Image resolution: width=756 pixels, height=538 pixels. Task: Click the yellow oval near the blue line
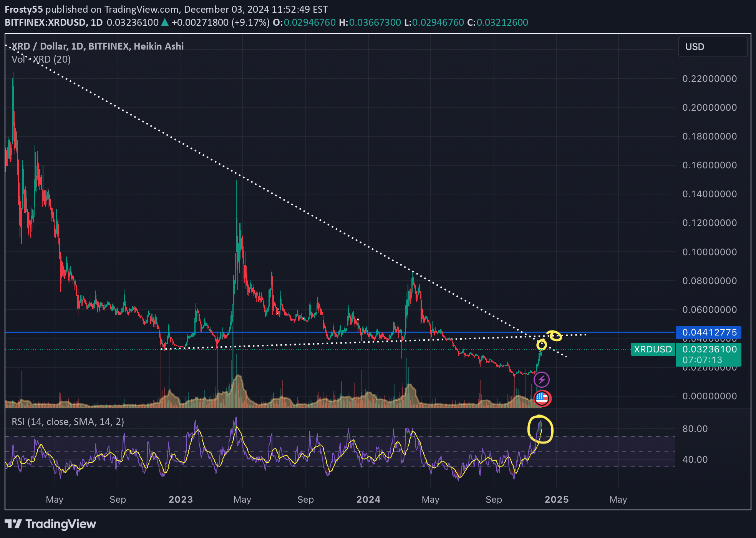tap(555, 335)
